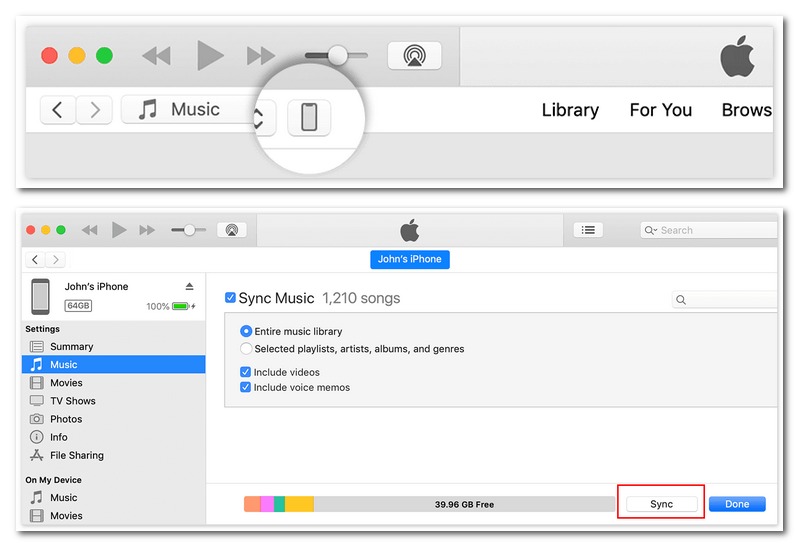Open Movies under On My Device
This screenshot has height=548, width=800.
(x=113, y=515)
